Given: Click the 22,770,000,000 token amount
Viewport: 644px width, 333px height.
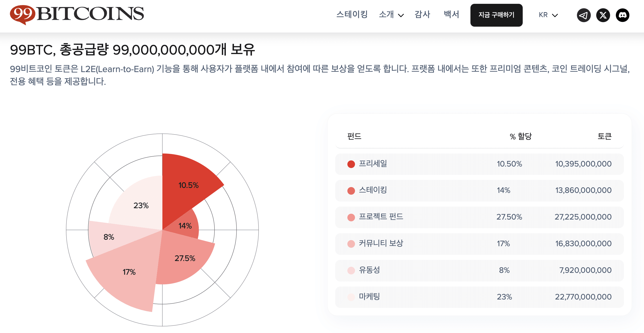Looking at the screenshot, I should (583, 297).
